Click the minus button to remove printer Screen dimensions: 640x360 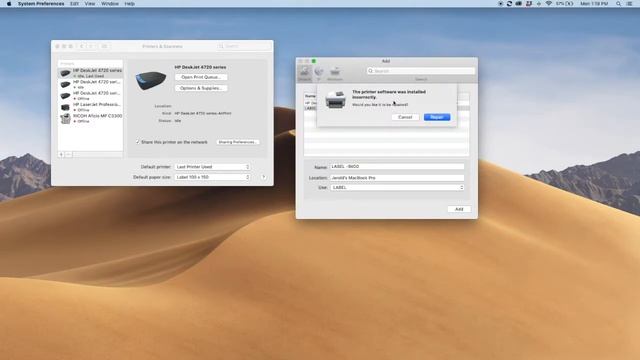(69, 155)
